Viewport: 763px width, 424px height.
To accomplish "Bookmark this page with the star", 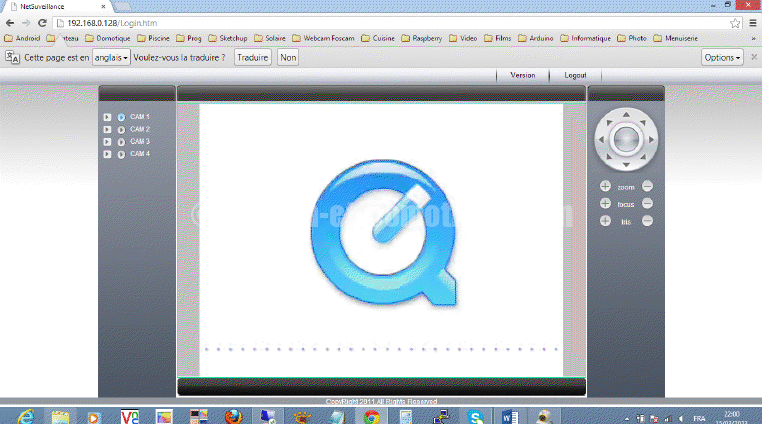I will pyautogui.click(x=735, y=23).
